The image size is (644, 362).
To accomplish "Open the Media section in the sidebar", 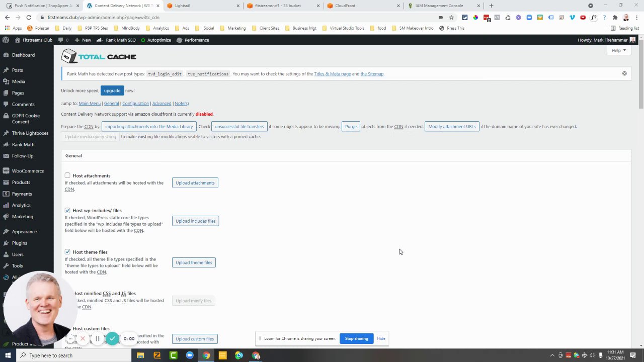I will [x=18, y=81].
